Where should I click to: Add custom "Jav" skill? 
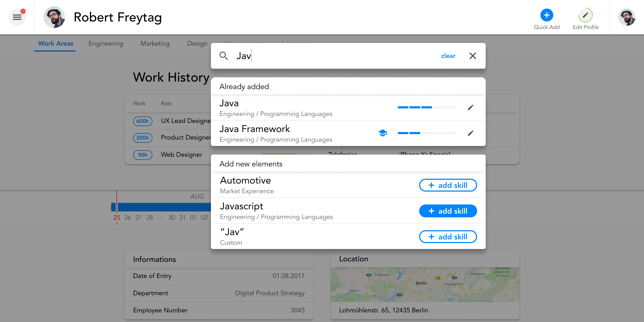[x=448, y=237]
